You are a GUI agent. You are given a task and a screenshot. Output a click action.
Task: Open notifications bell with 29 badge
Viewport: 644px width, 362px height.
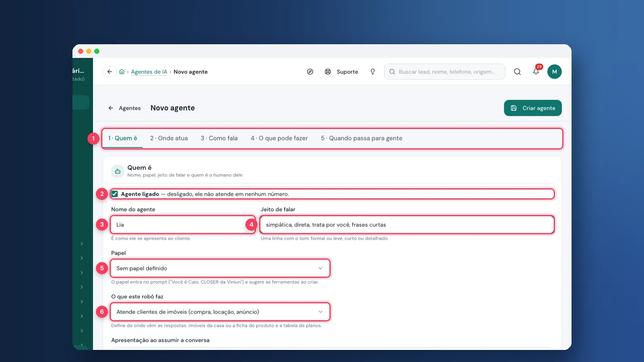click(536, 71)
